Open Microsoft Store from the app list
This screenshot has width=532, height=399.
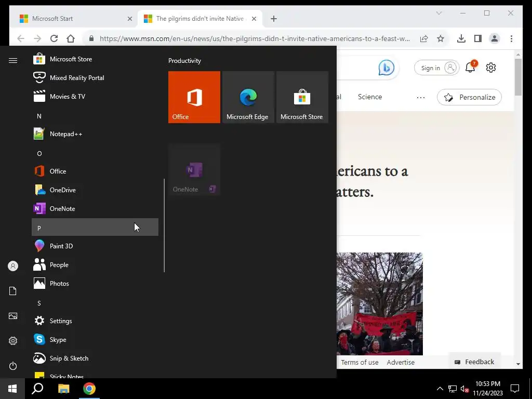(x=95, y=59)
